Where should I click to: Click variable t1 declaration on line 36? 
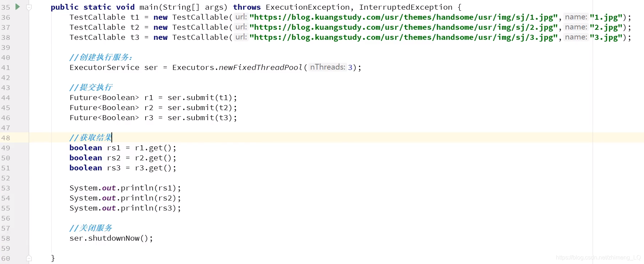pyautogui.click(x=135, y=17)
